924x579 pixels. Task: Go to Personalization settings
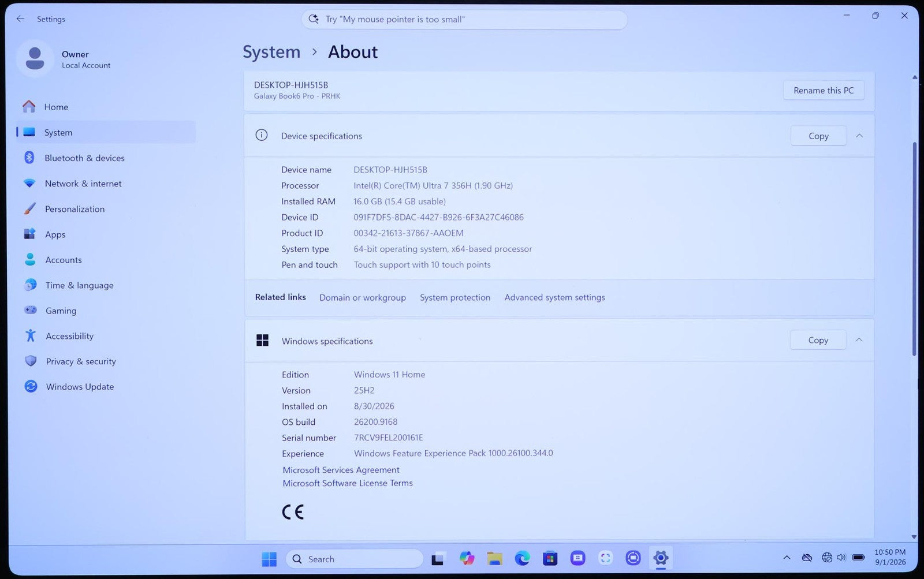point(74,209)
